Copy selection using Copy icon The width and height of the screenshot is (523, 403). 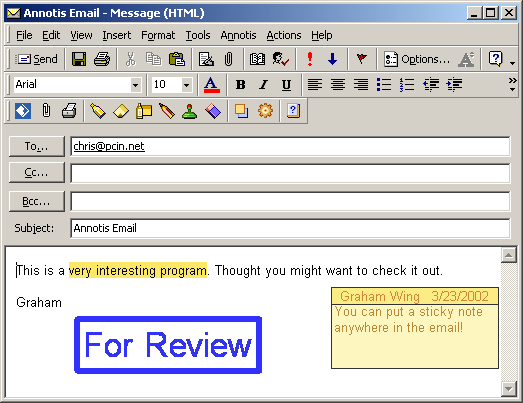pos(153,59)
